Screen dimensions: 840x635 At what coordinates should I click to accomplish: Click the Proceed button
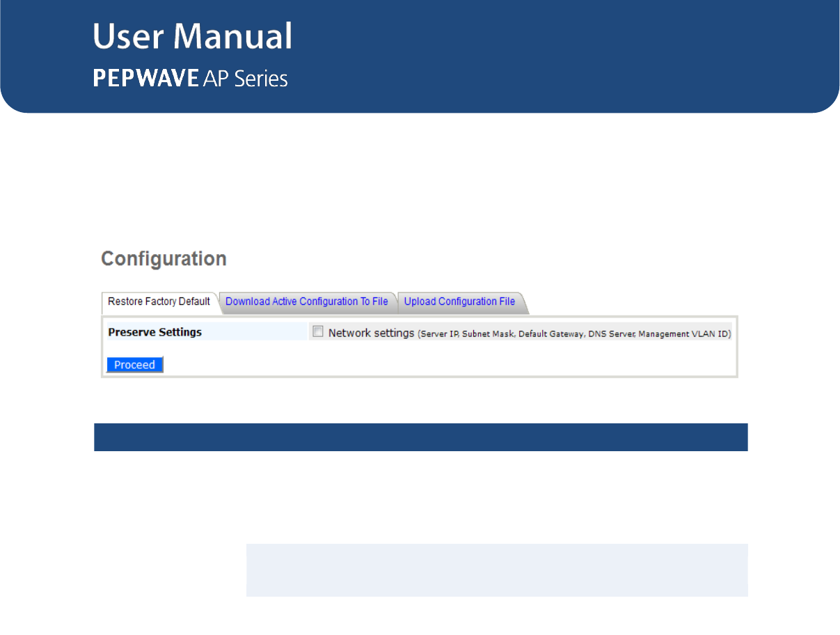tap(135, 365)
